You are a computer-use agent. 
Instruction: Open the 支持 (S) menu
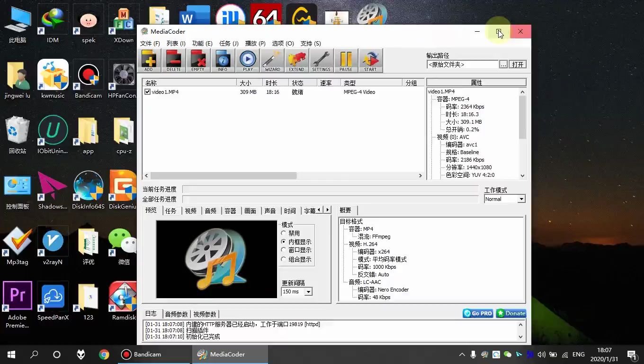click(x=311, y=43)
